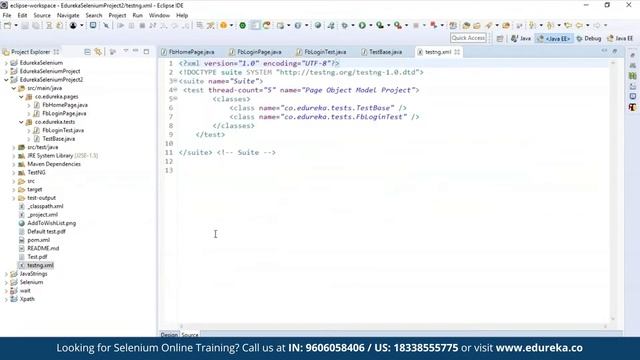Viewport: 640px width, 360px height.
Task: Open the Help menu
Action: (182, 16)
